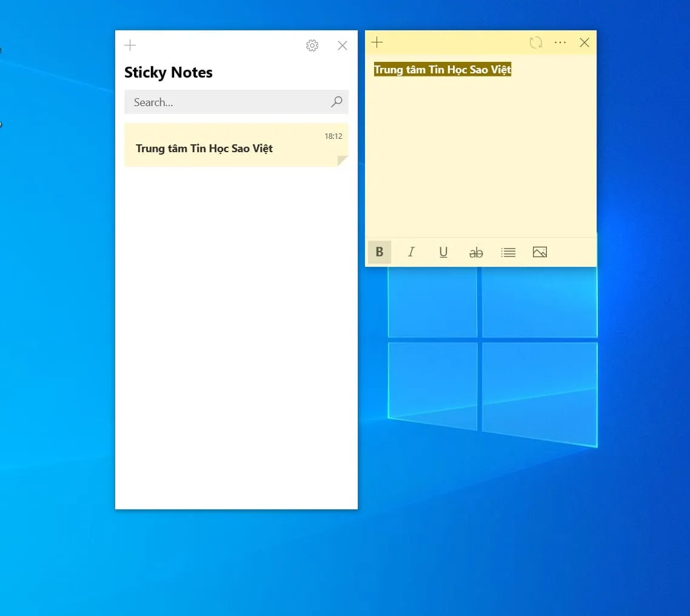Create a new note from the Sticky Notes list
This screenshot has height=616, width=690.
tap(130, 45)
